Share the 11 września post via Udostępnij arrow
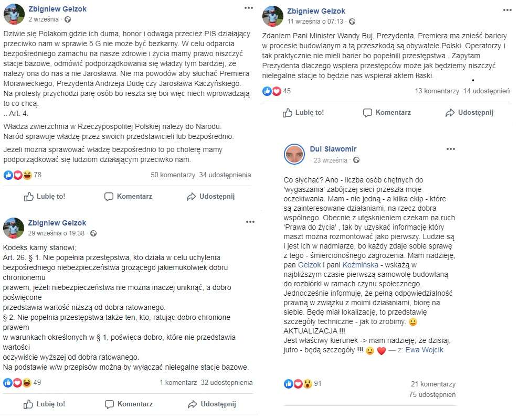 (450, 113)
